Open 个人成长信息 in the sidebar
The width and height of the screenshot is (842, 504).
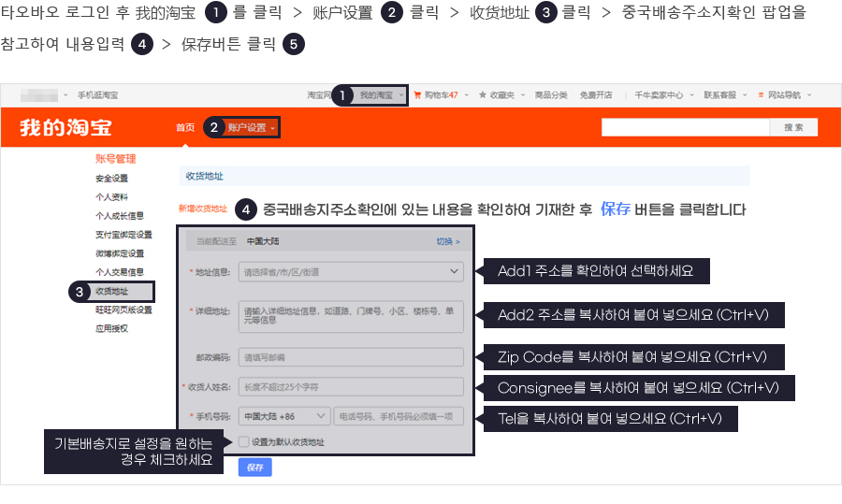[x=120, y=216]
